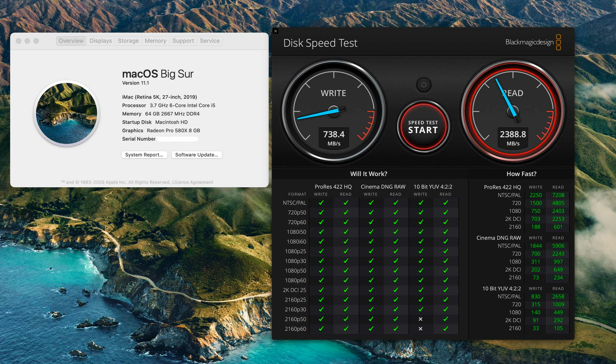Image resolution: width=616 pixels, height=364 pixels.
Task: Open the Storage tab
Action: point(128,41)
